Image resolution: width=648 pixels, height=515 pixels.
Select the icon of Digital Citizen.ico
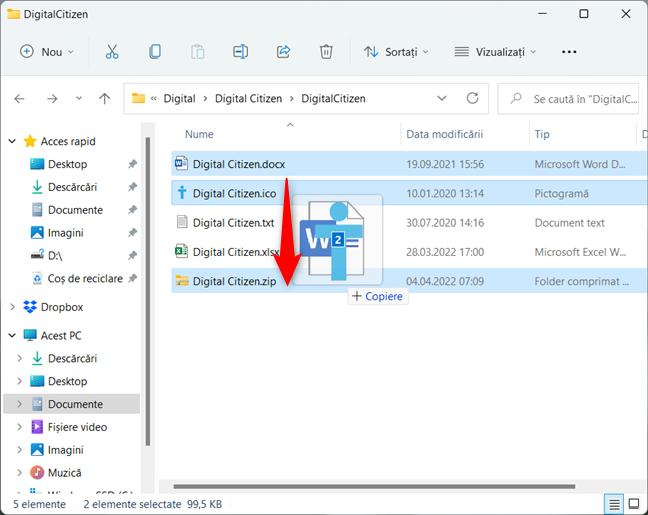click(181, 193)
